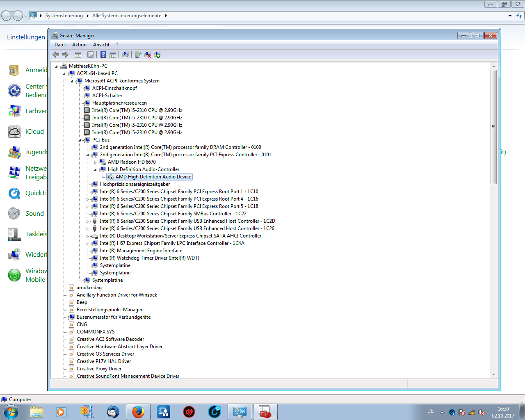Click the scan for hardware changes icon
Image resolution: width=525 pixels, height=420 pixels.
[126, 55]
